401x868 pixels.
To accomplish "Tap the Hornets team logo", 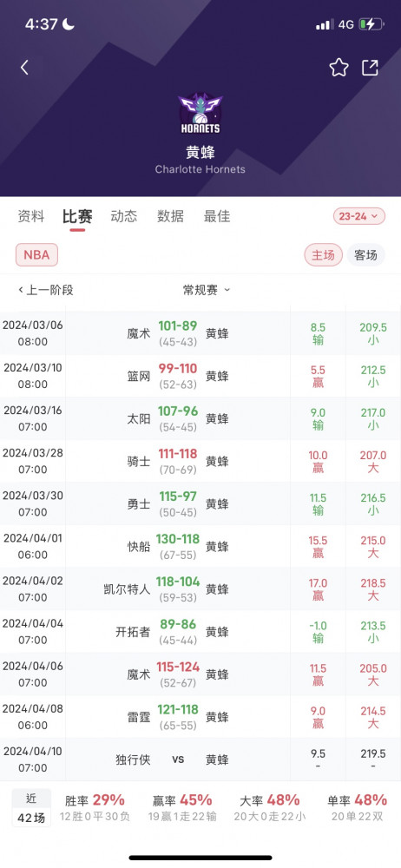I will click(x=200, y=114).
